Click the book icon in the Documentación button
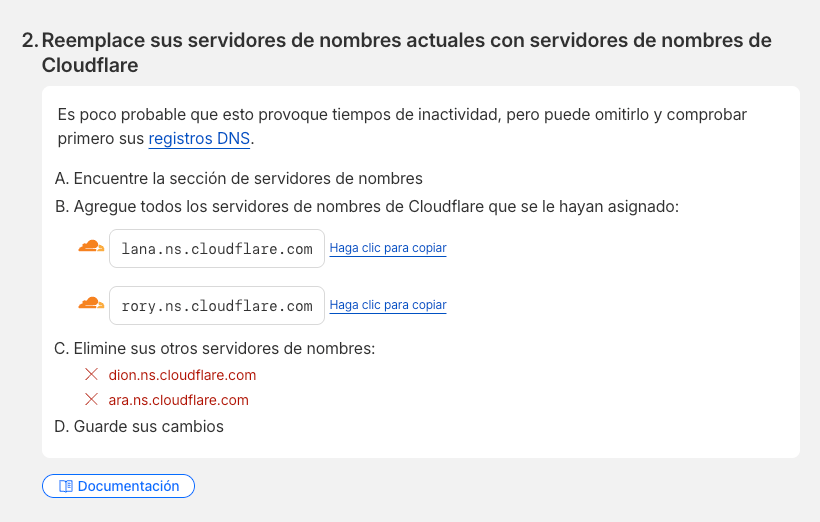Image resolution: width=820 pixels, height=522 pixels. pyautogui.click(x=66, y=486)
